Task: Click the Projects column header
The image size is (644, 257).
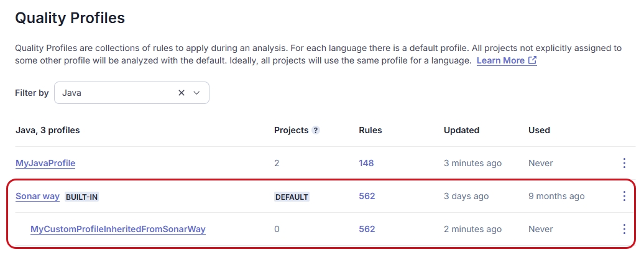Action: (x=291, y=130)
